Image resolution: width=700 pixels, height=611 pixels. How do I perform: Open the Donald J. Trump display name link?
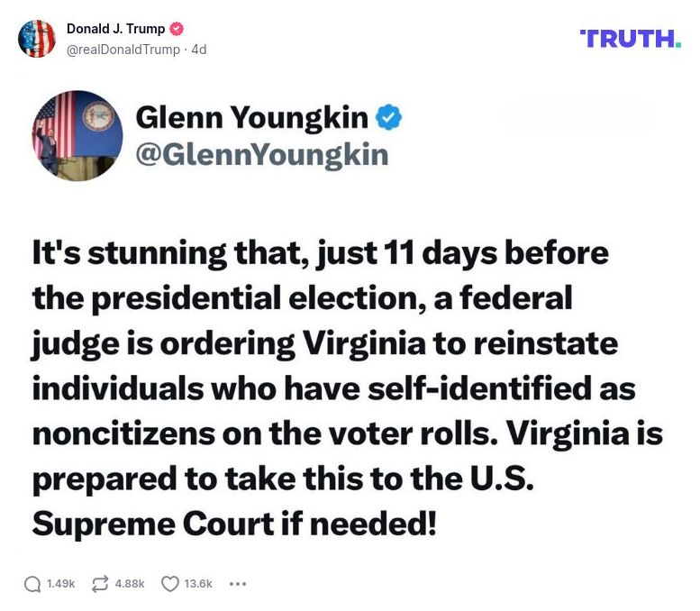(x=115, y=29)
